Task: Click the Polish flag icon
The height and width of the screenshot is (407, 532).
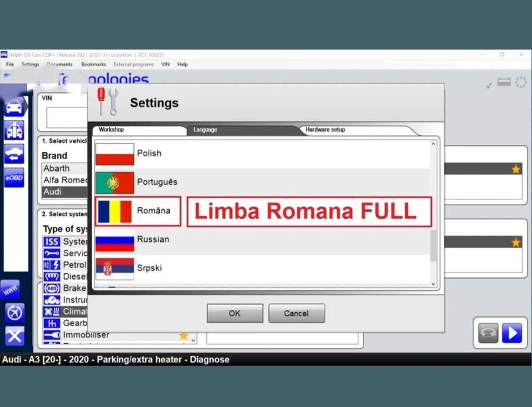Action: click(114, 154)
